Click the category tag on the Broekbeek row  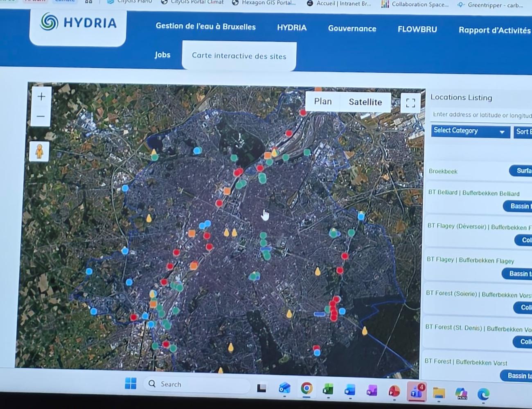coord(521,171)
